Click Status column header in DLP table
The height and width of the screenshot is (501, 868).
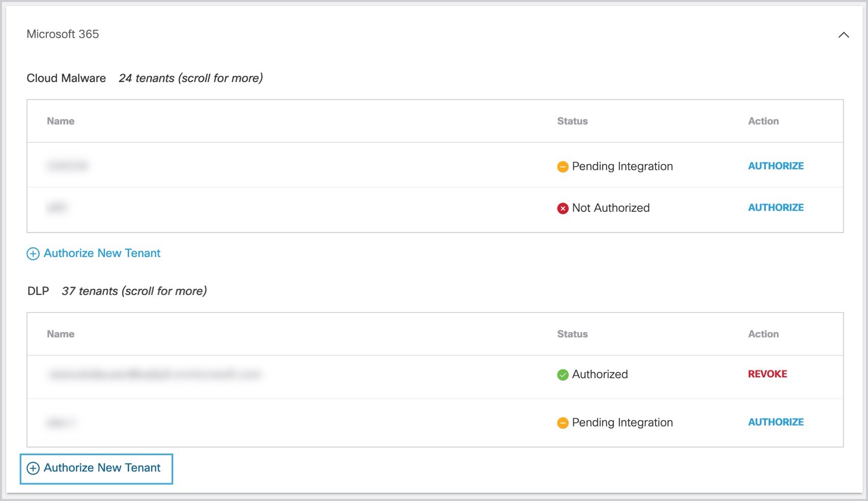pyautogui.click(x=572, y=334)
